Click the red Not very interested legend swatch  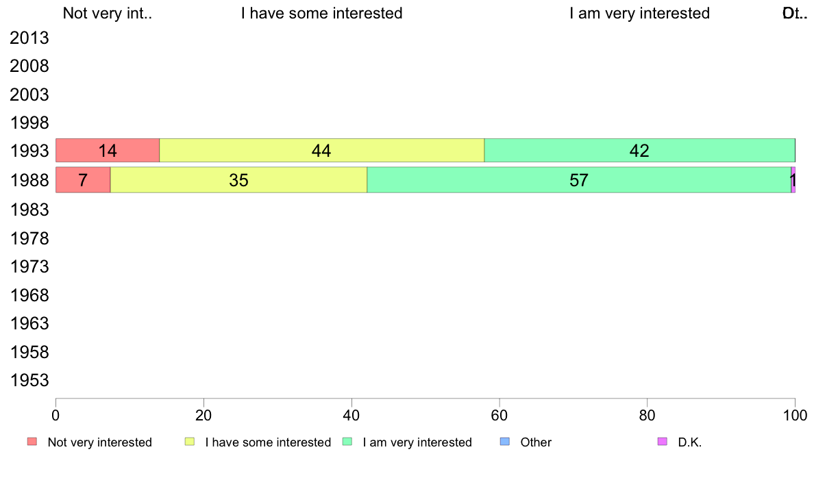pyautogui.click(x=32, y=442)
